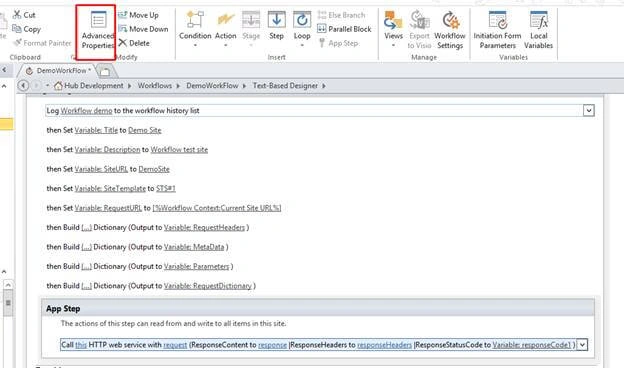Open Local Variables
Image resolution: width=624 pixels, height=368 pixels.
tap(538, 30)
